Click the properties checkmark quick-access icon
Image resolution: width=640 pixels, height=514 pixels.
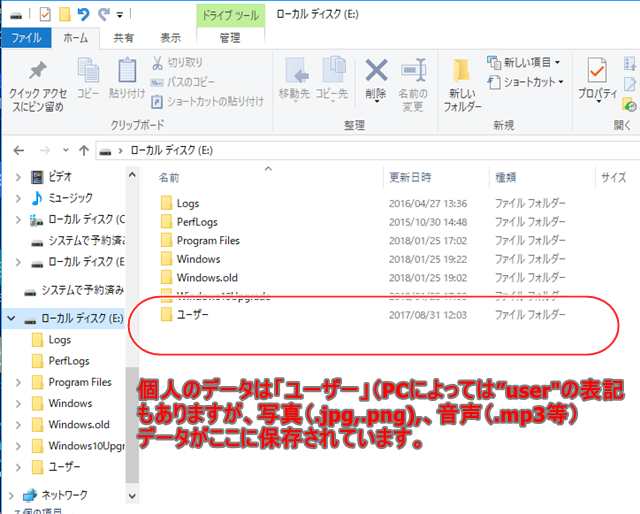[45, 15]
